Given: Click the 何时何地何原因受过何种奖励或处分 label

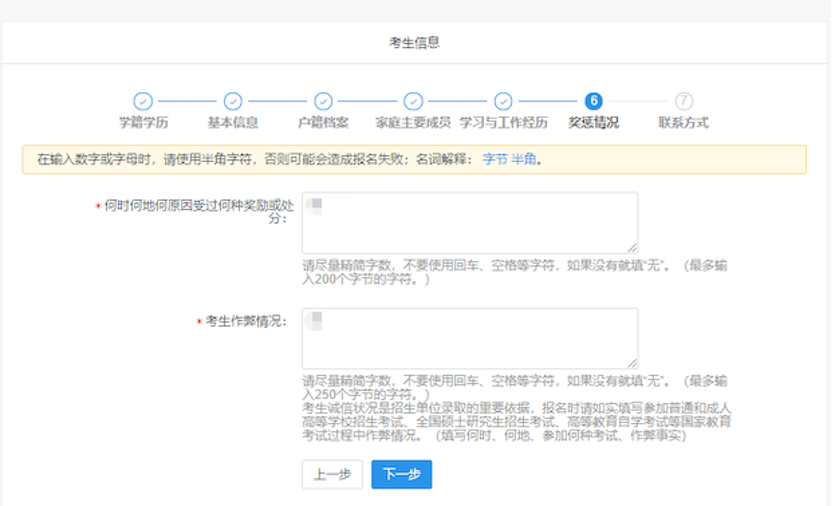Looking at the screenshot, I should coord(198,212).
